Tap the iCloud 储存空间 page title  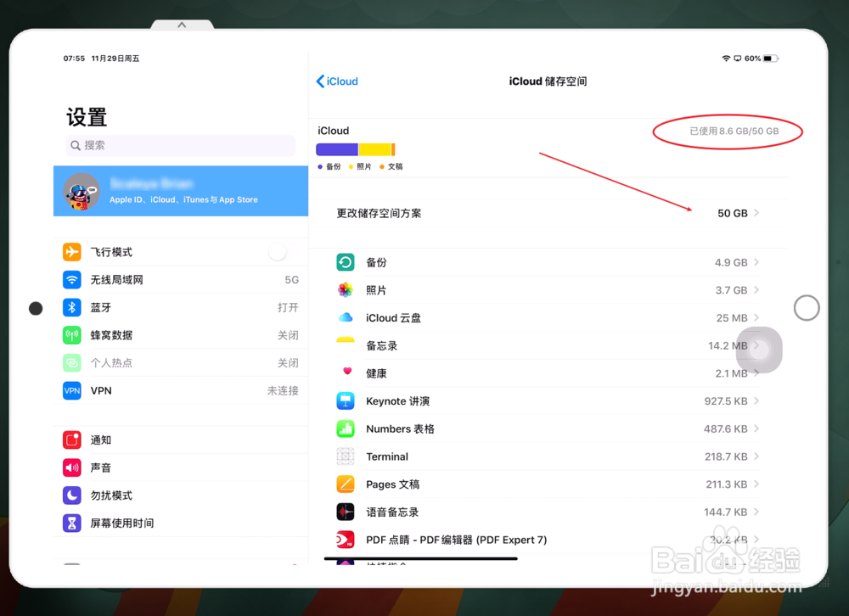tap(548, 81)
